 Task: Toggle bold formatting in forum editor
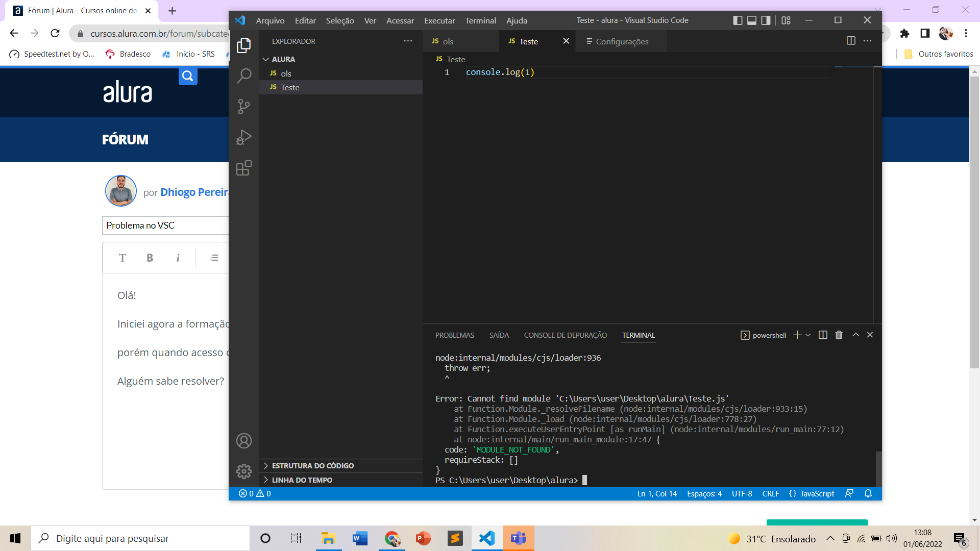(150, 258)
